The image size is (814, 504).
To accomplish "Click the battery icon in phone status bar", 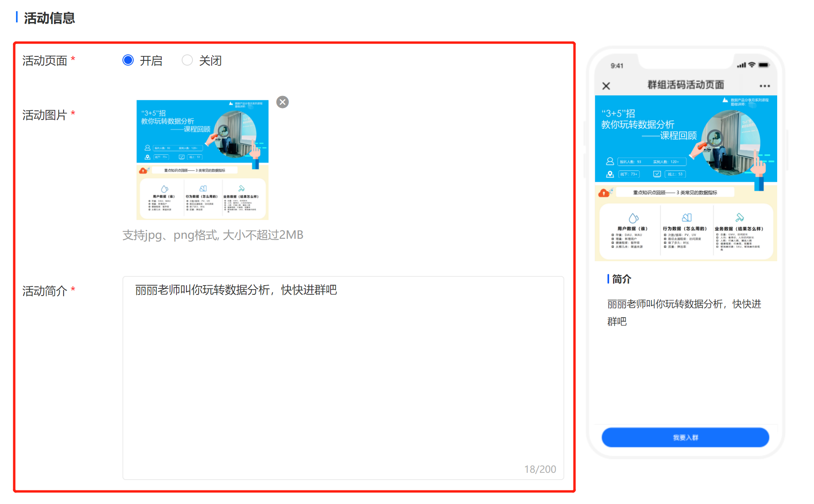I will coord(764,65).
